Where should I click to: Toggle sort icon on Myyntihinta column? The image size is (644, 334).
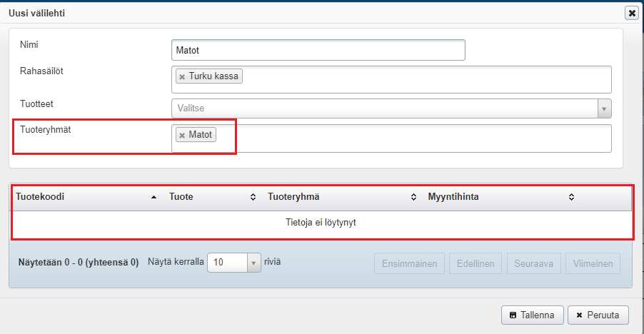click(x=571, y=197)
